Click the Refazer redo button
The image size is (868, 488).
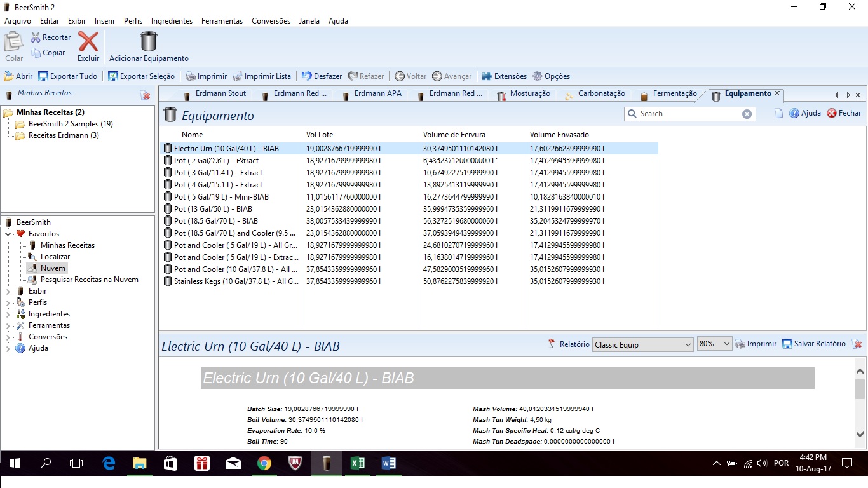pyautogui.click(x=365, y=76)
